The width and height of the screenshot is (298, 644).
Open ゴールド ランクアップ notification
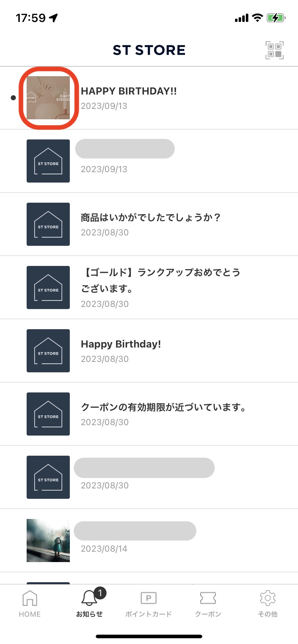click(149, 287)
